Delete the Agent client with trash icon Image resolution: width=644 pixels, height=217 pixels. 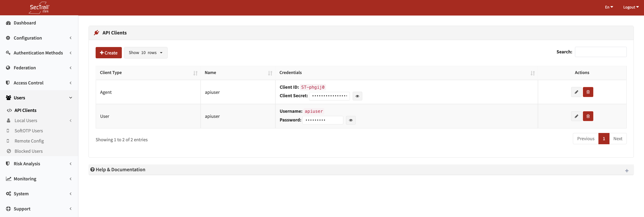588,92
